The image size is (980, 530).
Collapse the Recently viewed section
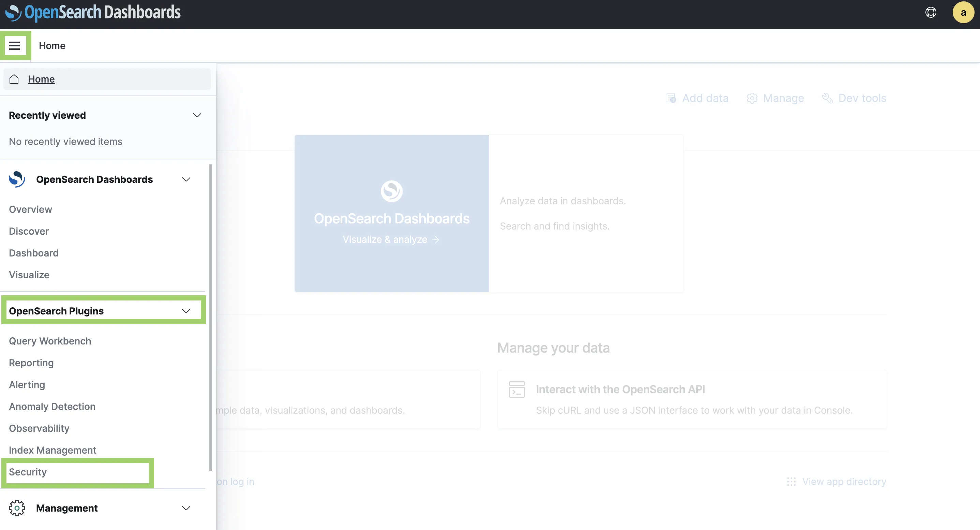(197, 115)
